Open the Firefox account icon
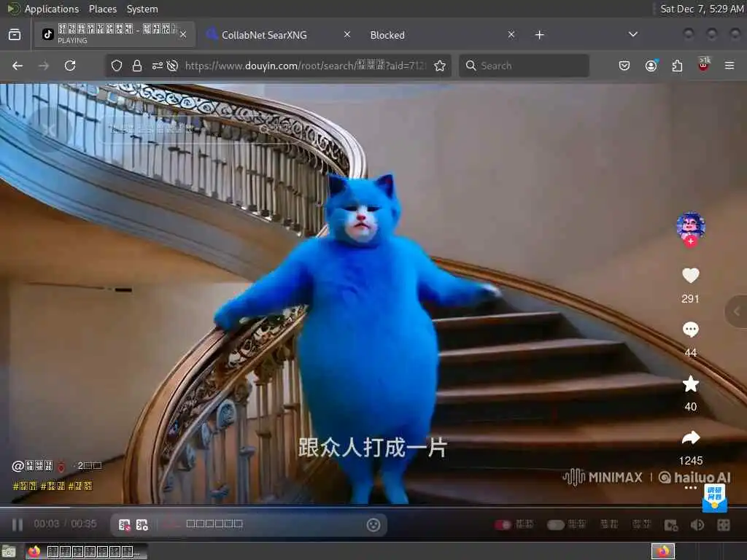 [x=651, y=66]
